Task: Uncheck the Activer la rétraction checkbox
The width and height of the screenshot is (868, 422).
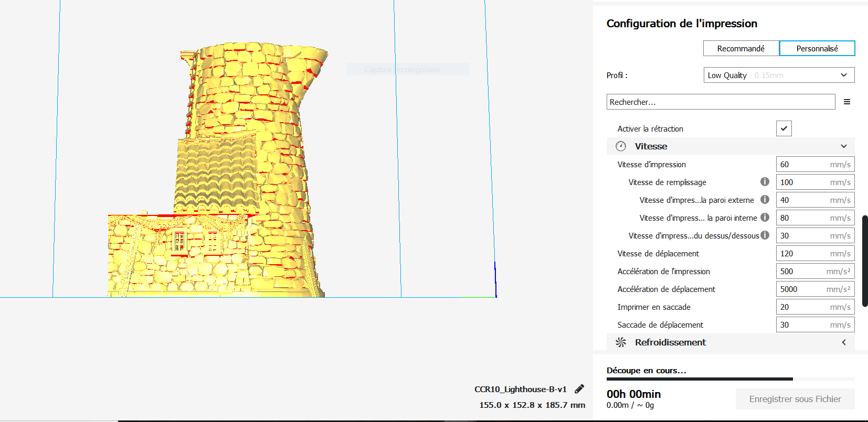Action: point(784,128)
